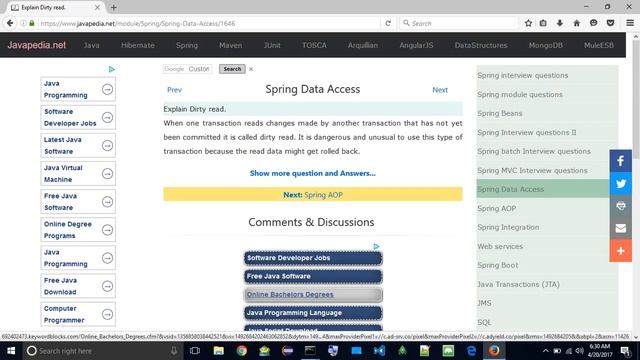This screenshot has width=640, height=360.
Task: Click the browser back arrow button
Action: 10,23
